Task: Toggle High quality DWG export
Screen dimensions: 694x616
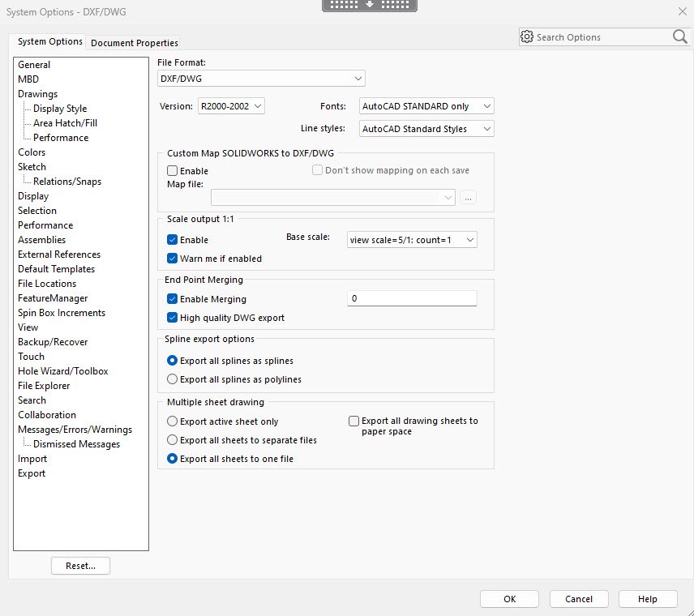Action: tap(173, 318)
